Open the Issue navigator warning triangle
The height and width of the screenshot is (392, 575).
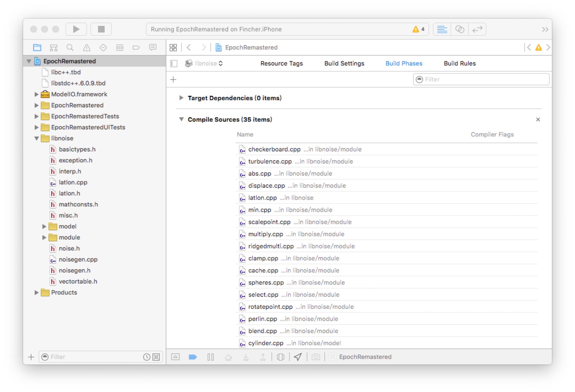(x=87, y=48)
